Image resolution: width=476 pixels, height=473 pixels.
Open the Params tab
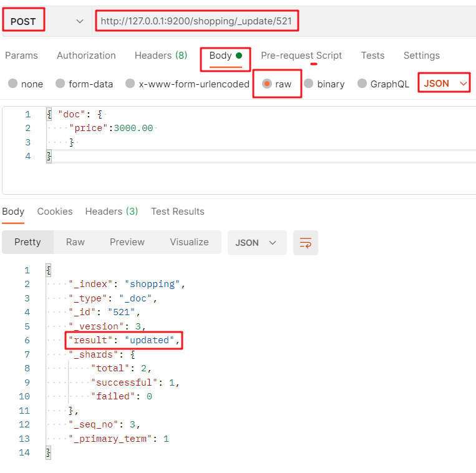pos(21,56)
